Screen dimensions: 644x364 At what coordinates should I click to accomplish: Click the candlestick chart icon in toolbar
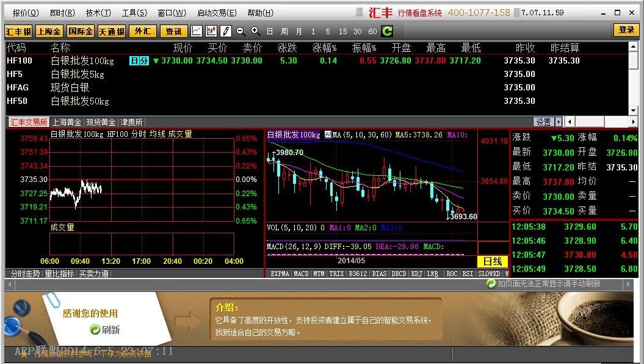pos(211,31)
